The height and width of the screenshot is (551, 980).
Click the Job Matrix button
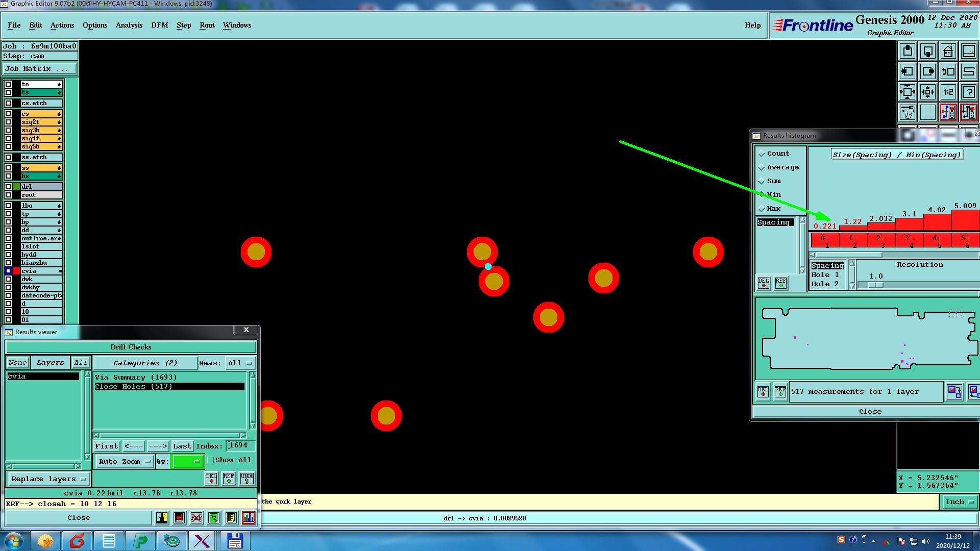point(40,69)
